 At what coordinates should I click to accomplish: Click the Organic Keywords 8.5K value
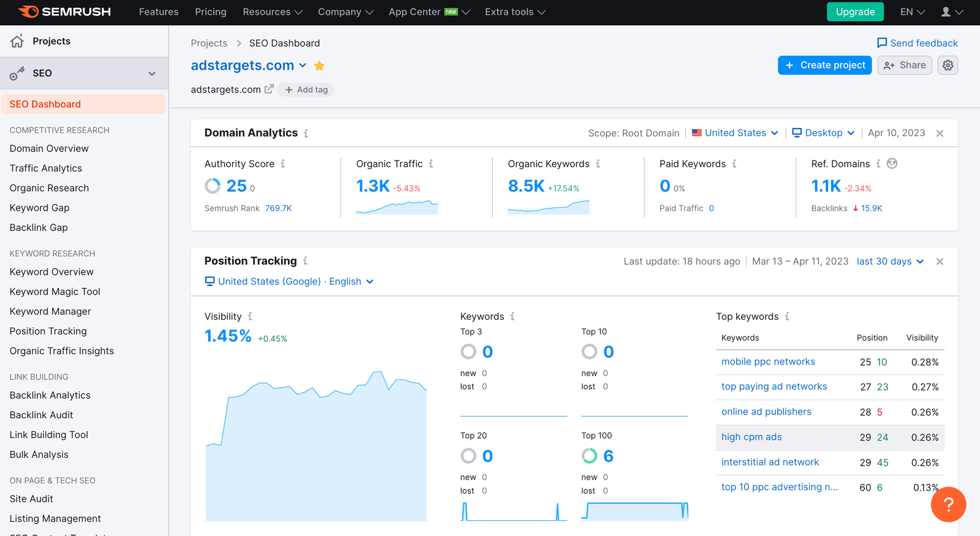(x=526, y=186)
